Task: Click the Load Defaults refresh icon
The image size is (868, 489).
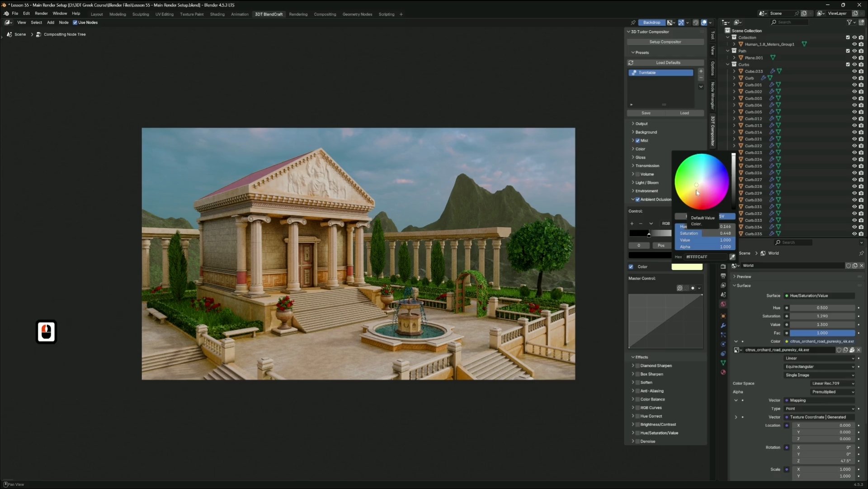Action: coord(631,63)
